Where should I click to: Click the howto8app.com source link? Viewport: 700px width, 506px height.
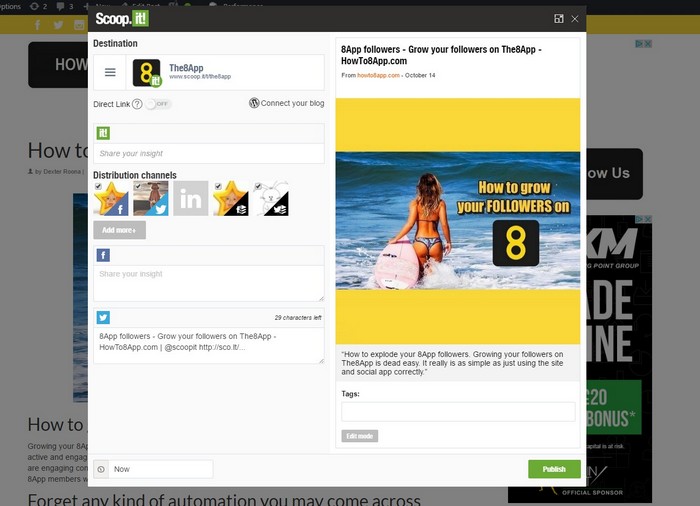(x=378, y=75)
